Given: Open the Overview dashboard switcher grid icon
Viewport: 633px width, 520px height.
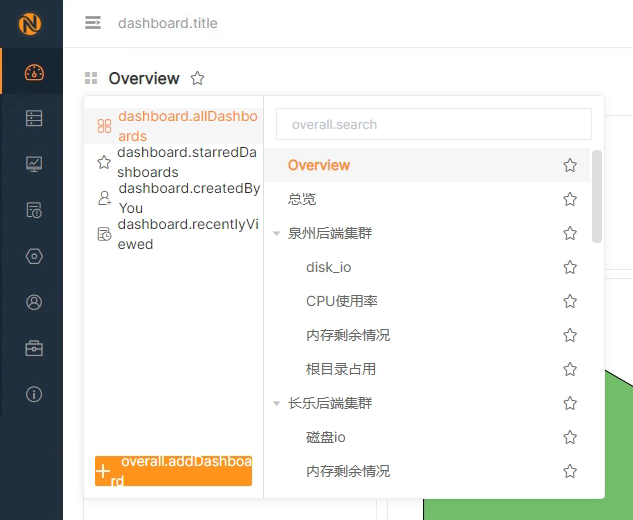Looking at the screenshot, I should [x=91, y=78].
